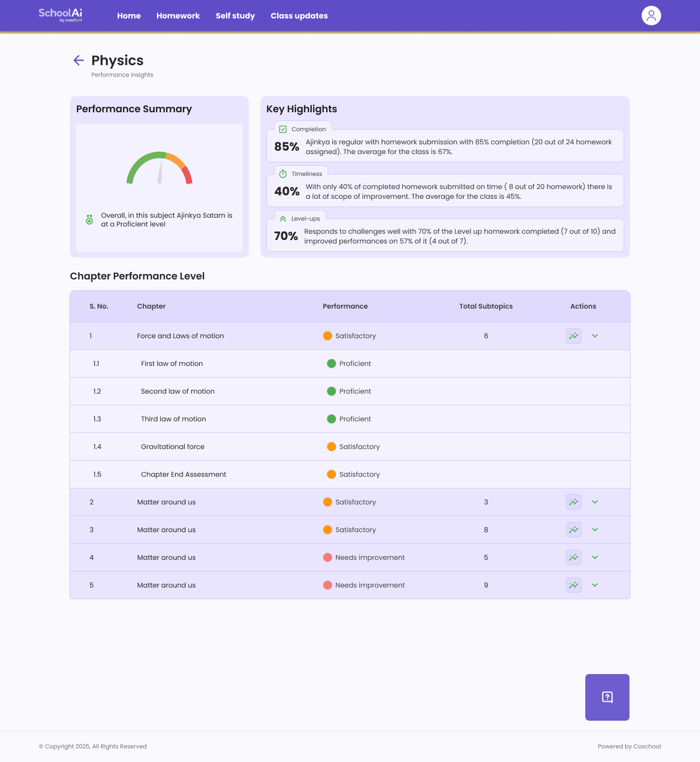The image size is (700, 762).
Task: Open insights chart icon for chapter 5
Action: (574, 585)
